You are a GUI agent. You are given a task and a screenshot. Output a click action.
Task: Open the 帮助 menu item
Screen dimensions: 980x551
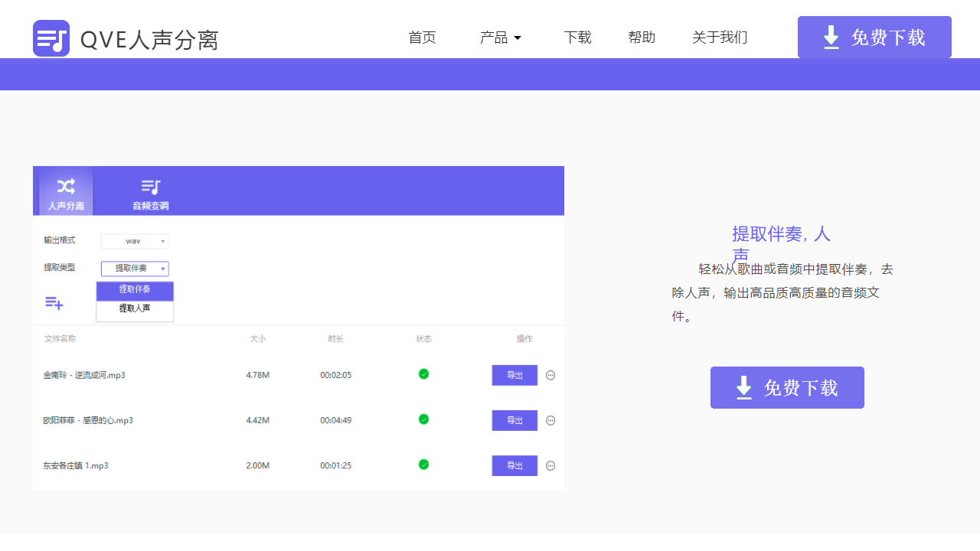[x=642, y=37]
